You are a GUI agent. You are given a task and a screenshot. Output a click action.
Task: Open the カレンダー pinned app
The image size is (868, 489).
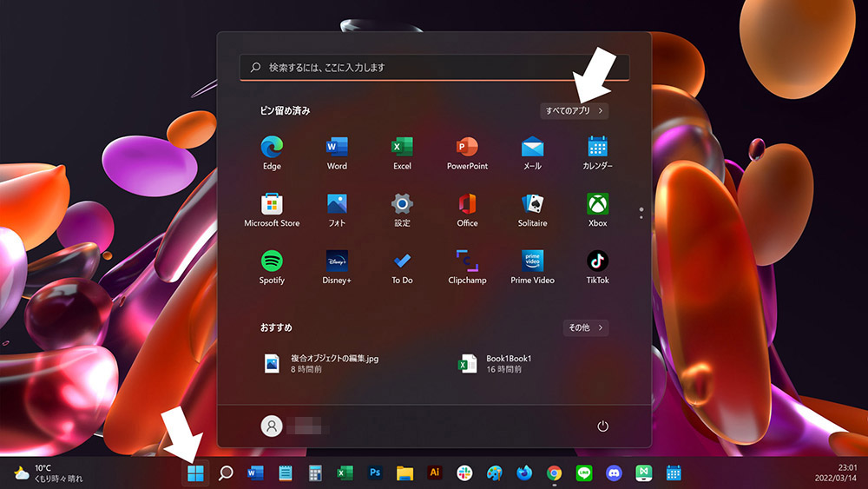pos(597,153)
